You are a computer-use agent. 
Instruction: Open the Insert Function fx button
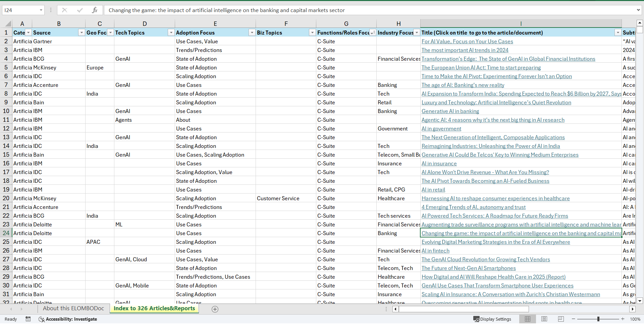coord(95,10)
